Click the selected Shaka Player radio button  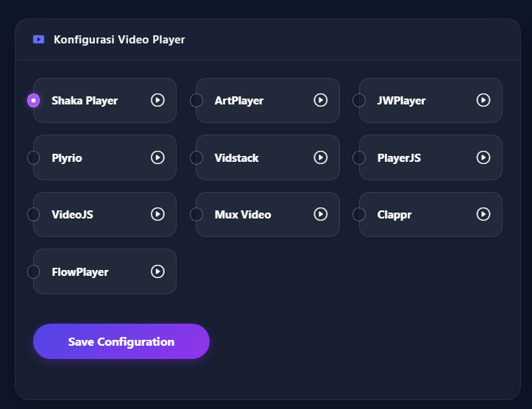click(x=34, y=100)
